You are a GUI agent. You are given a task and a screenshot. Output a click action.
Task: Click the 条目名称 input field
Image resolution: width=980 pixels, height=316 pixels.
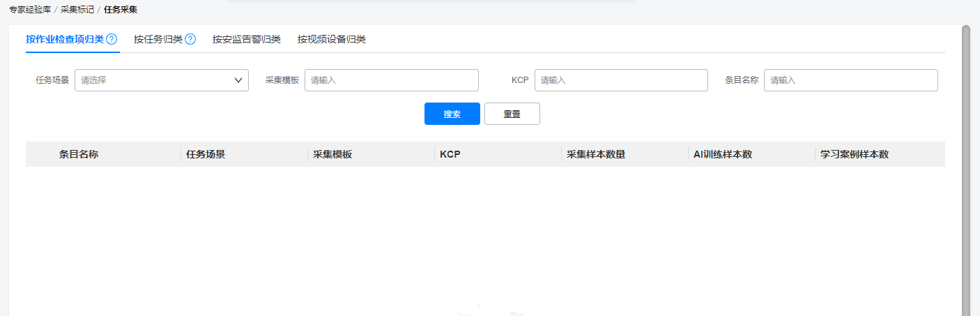851,80
